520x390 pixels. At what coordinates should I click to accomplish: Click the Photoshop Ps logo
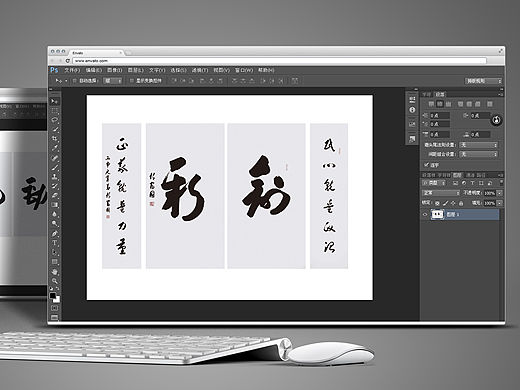click(x=54, y=70)
